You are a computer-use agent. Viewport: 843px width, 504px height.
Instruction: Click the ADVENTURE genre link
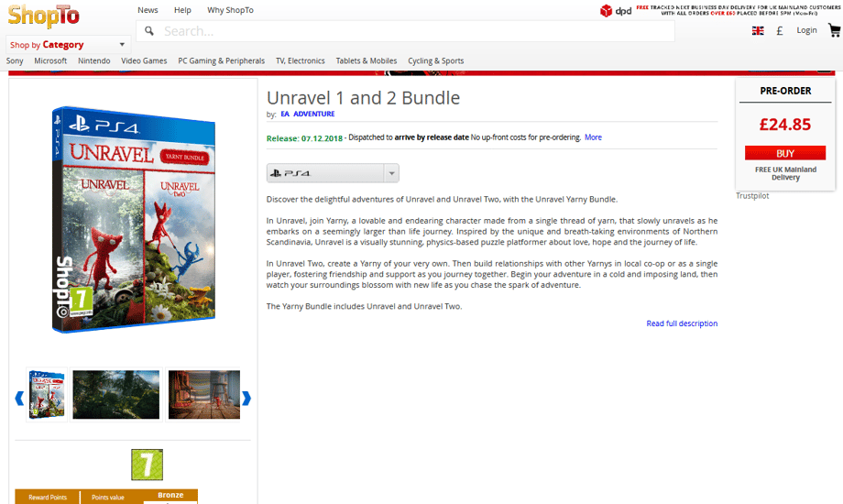point(314,114)
